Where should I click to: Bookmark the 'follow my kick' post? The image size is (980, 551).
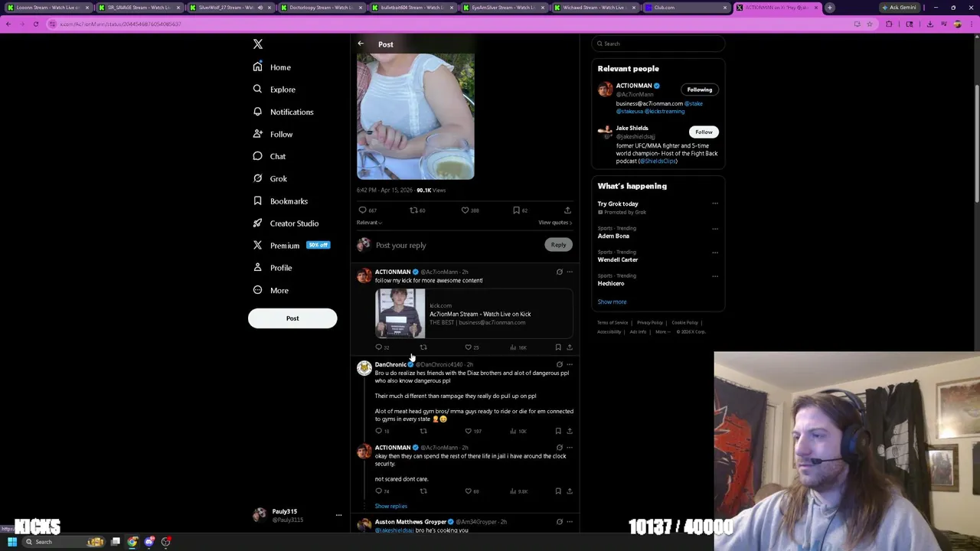(558, 347)
